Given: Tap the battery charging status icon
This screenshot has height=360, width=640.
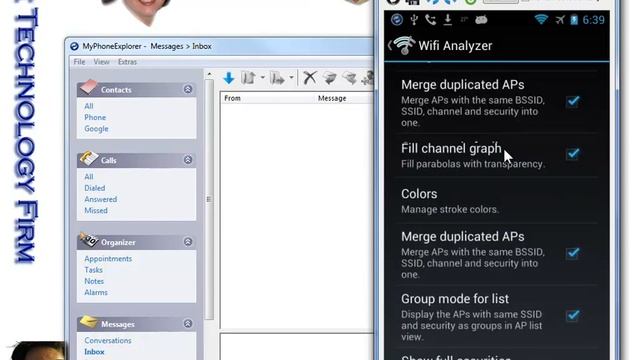Looking at the screenshot, I should pyautogui.click(x=574, y=19).
